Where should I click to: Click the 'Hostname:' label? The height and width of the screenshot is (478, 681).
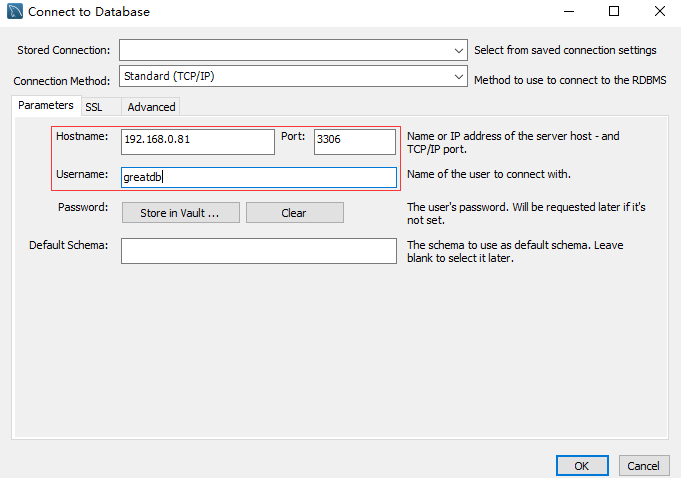click(x=82, y=136)
